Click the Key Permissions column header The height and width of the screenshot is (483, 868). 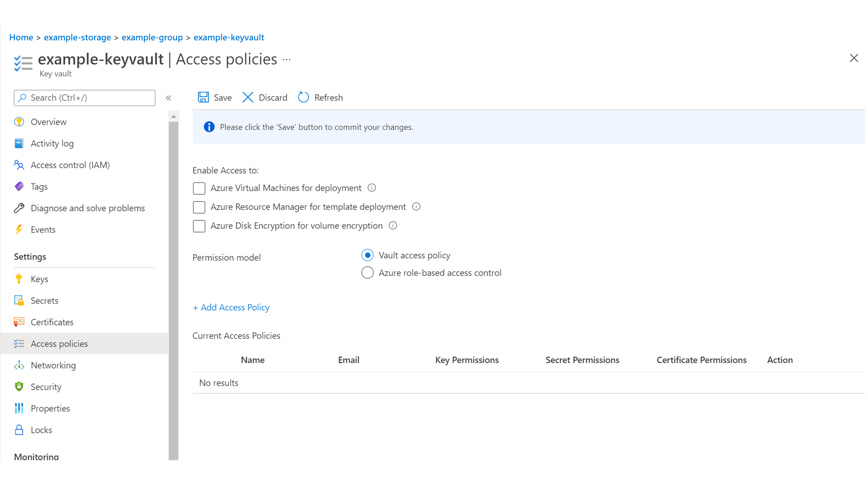[467, 360]
